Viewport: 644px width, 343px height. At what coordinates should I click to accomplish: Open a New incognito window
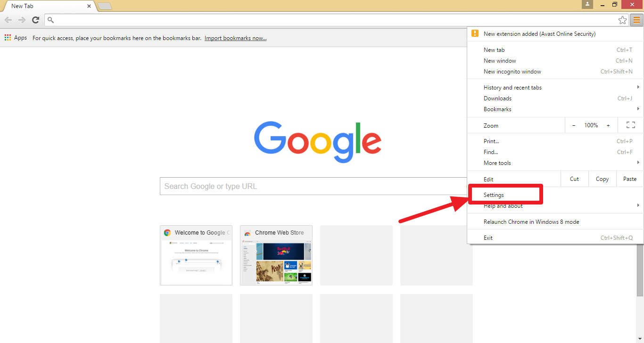[x=512, y=71]
